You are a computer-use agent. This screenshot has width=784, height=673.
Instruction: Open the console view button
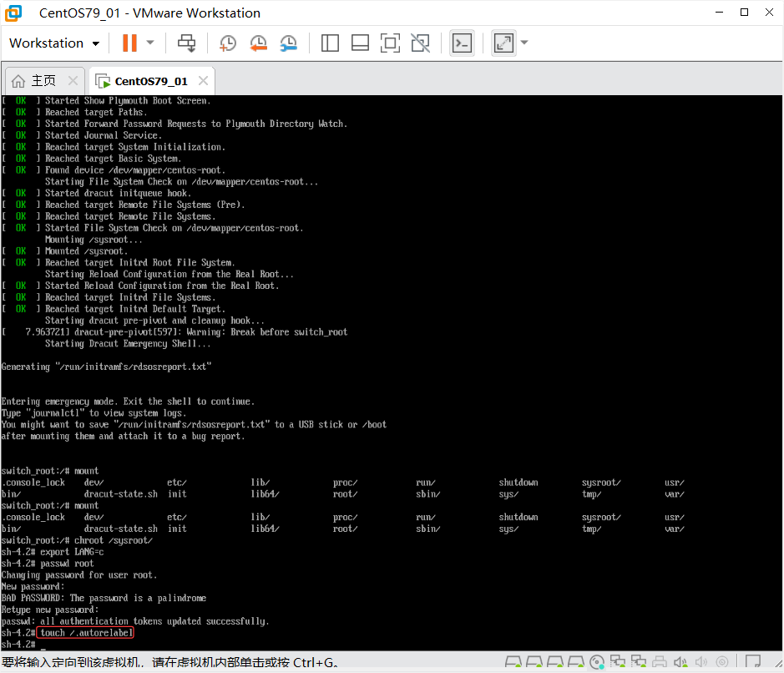point(462,43)
